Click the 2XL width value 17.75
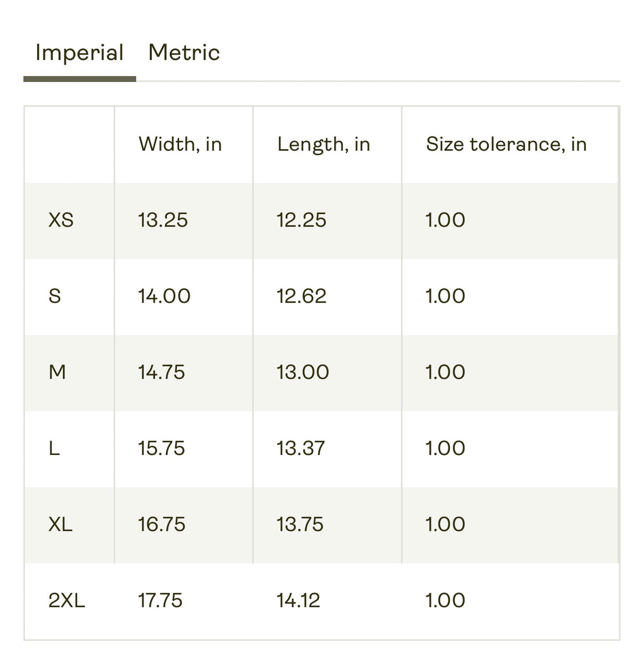Viewport: 644px width, 653px height. coord(160,600)
